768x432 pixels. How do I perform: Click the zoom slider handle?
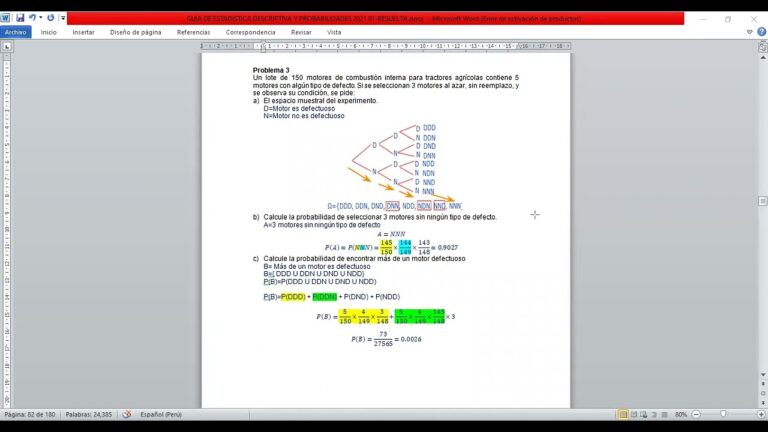pyautogui.click(x=723, y=414)
